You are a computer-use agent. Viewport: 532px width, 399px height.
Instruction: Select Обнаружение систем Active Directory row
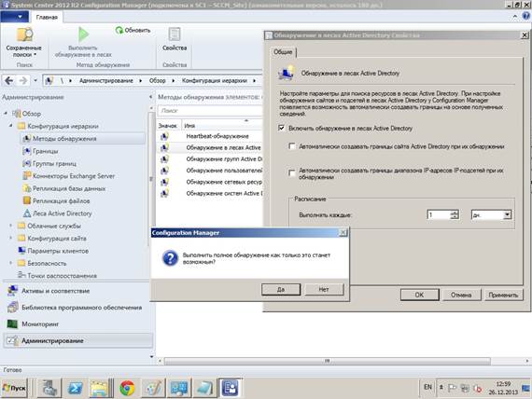point(210,193)
